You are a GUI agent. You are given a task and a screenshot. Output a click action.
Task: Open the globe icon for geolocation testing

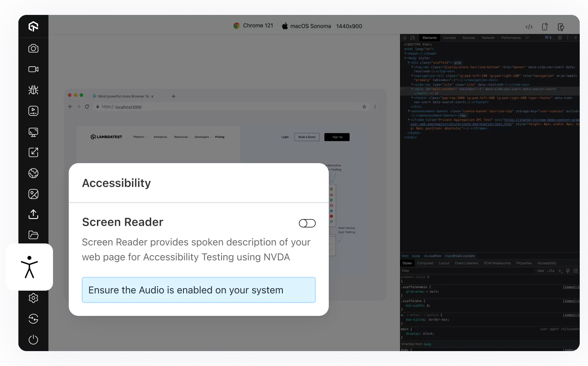(x=33, y=173)
